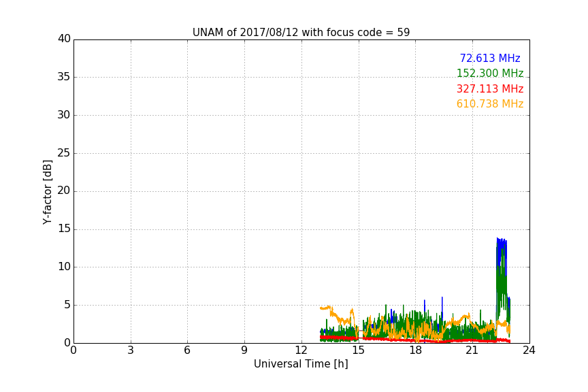Click the x-axis tick label '12'
The image size is (588, 392).
301,350
